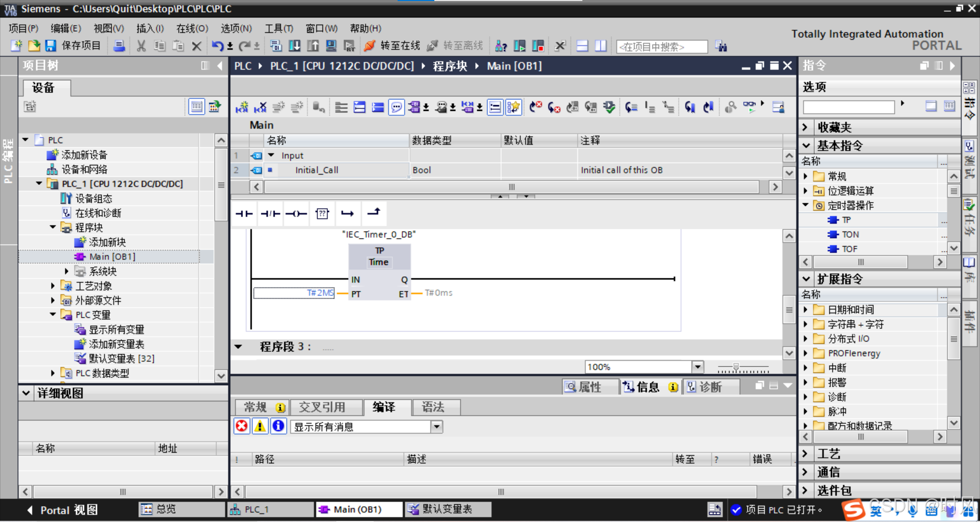Expand the 系统块 folder
The image size is (980, 522).
coord(67,271)
